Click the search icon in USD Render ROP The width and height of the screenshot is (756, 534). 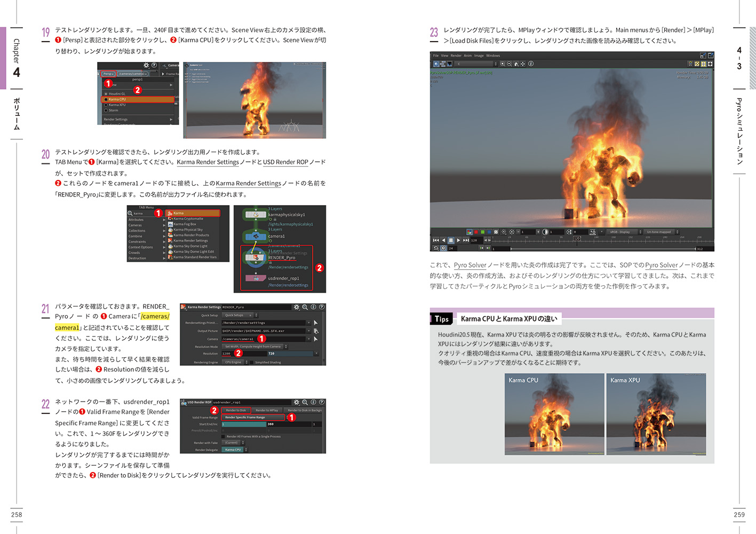tap(305, 402)
